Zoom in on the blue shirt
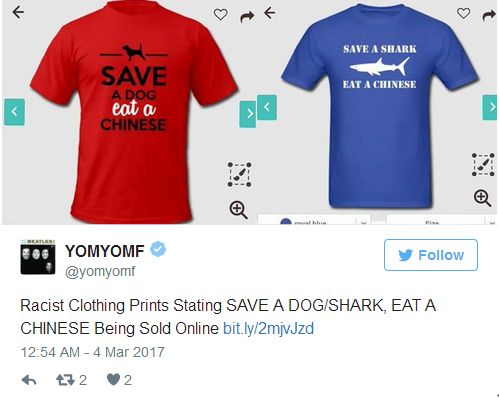The width and height of the screenshot is (499, 409). pos(482,198)
